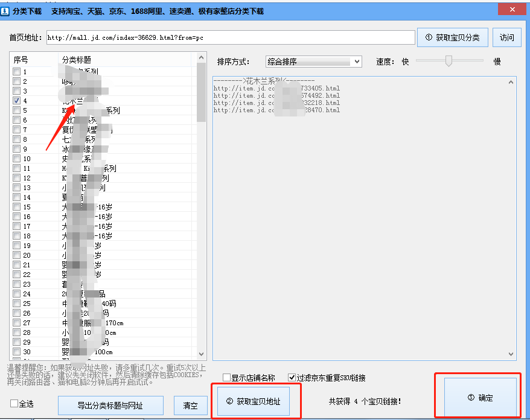Click URL results pane scroll-up arrow
Image resolution: width=530 pixels, height=420 pixels.
coord(511,82)
